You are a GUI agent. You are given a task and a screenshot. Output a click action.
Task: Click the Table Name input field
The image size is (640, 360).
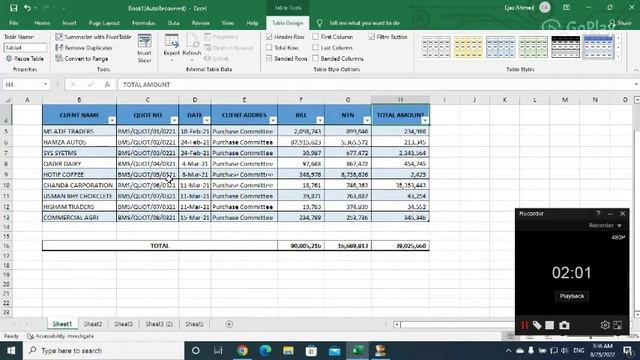coord(25,48)
